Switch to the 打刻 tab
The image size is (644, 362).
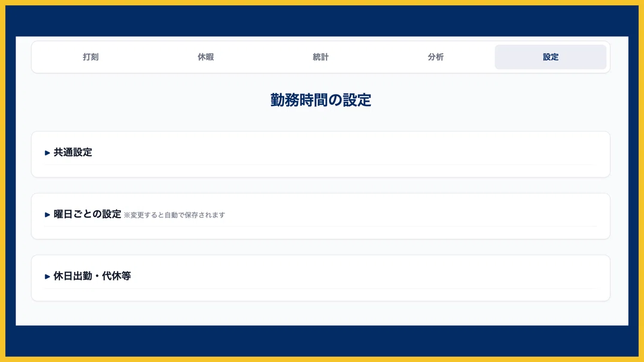tap(91, 57)
